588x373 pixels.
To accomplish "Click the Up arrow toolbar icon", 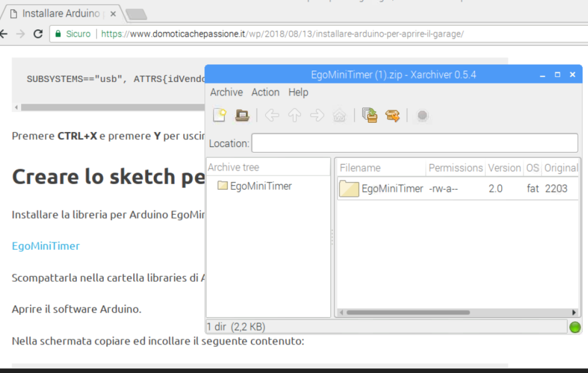I will pyautogui.click(x=295, y=115).
